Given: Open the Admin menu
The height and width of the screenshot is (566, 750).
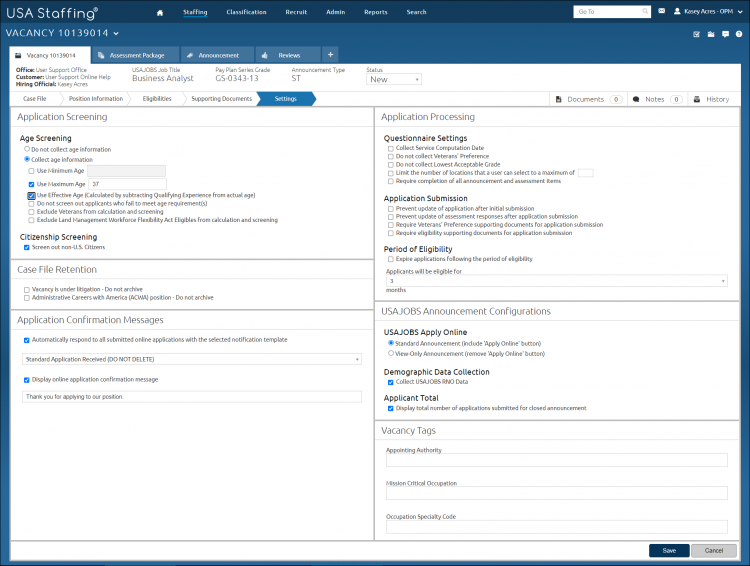Looking at the screenshot, I should point(335,12).
